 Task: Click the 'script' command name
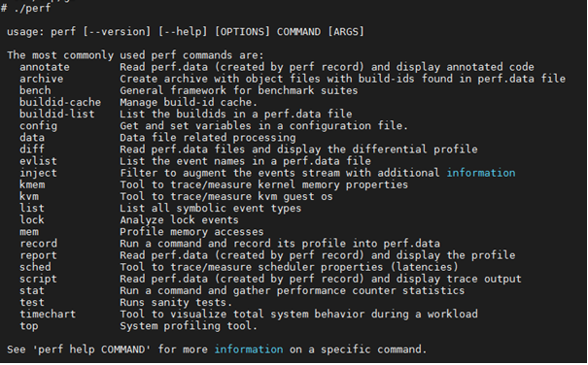pyautogui.click(x=38, y=280)
